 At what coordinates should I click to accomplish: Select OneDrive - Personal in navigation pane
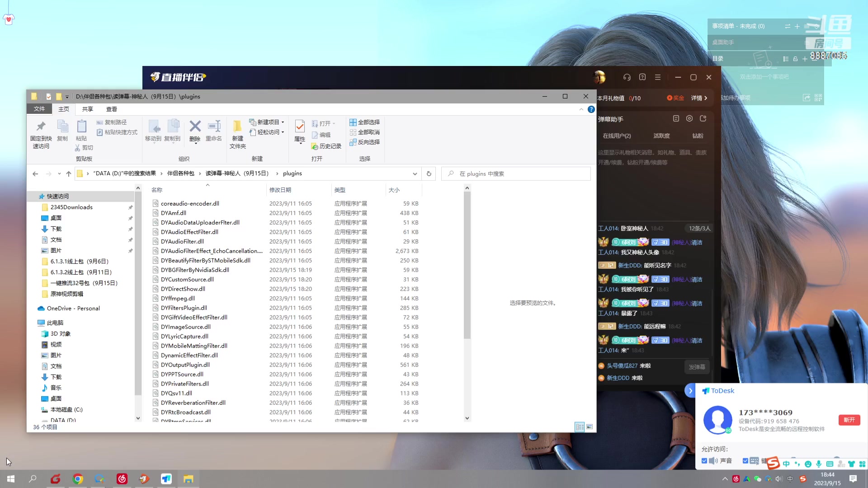tap(73, 309)
